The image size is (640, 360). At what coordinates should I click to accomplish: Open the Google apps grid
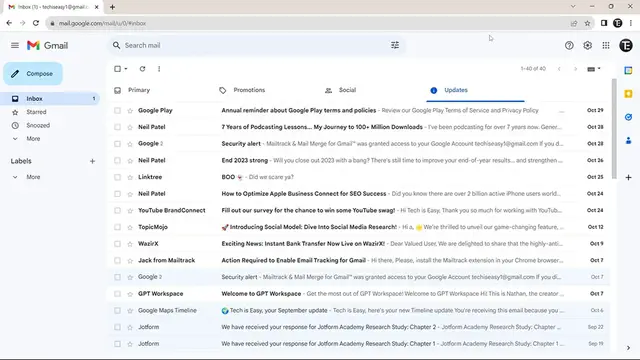click(606, 45)
